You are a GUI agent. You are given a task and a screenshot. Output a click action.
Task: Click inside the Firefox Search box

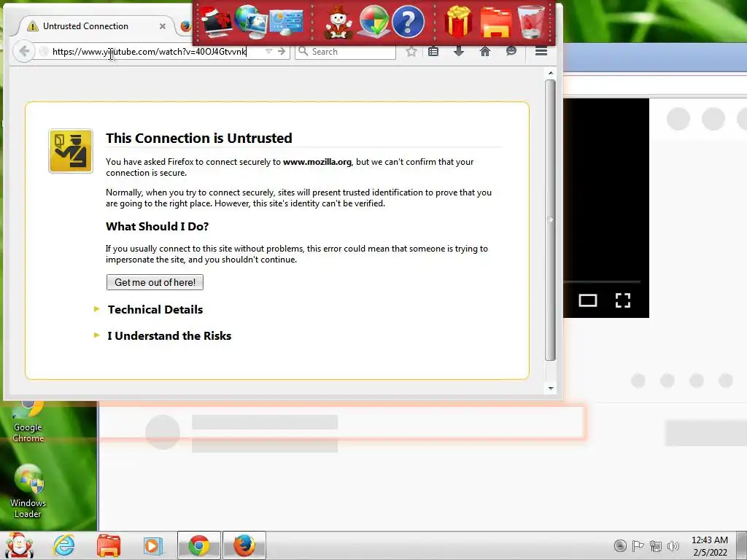[345, 52]
